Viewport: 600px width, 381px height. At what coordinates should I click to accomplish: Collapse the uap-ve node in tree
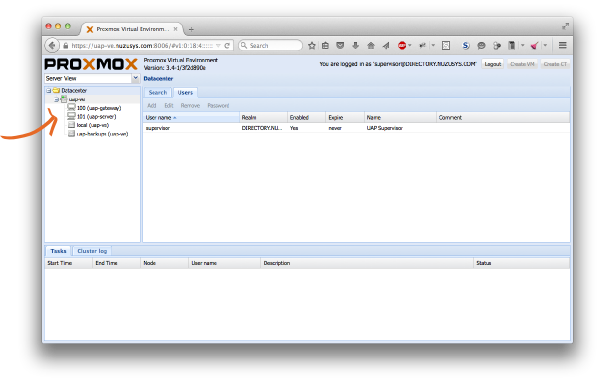[57, 99]
